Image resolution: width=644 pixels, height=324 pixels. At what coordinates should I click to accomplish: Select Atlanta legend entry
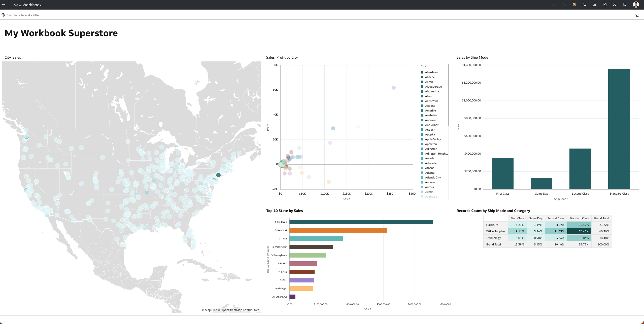[x=430, y=173]
